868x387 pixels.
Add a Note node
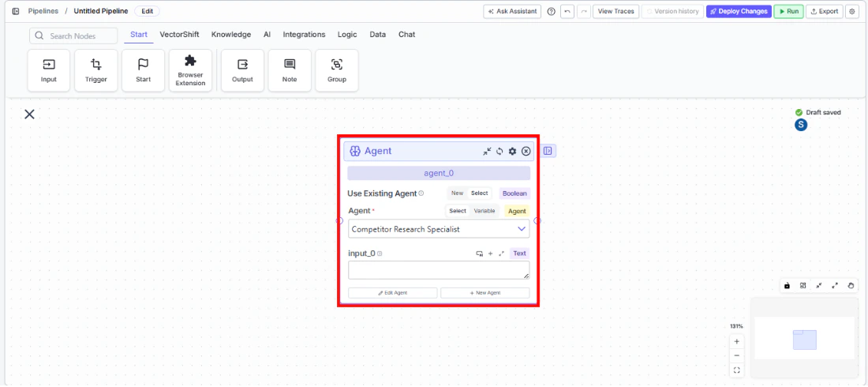pos(290,70)
